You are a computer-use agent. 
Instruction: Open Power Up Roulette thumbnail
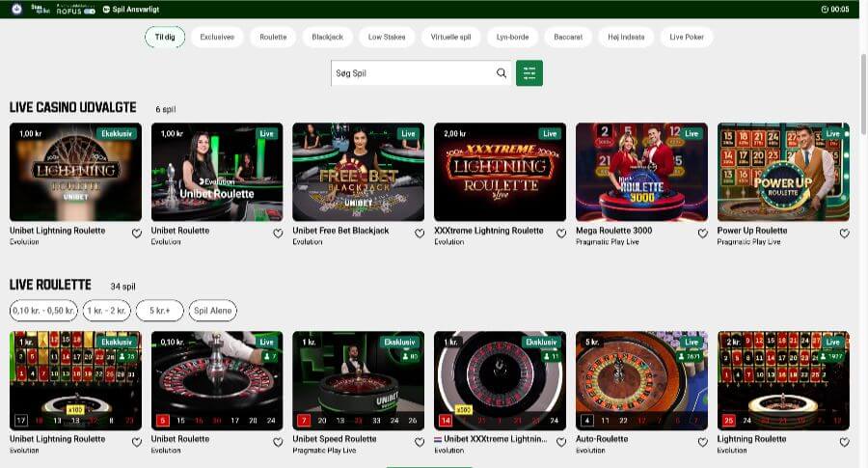[783, 172]
